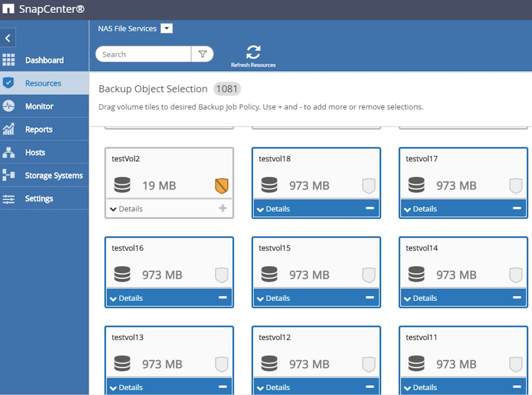Open Settings in the sidebar
Viewport: 532px width, 395px height.
coord(44,198)
